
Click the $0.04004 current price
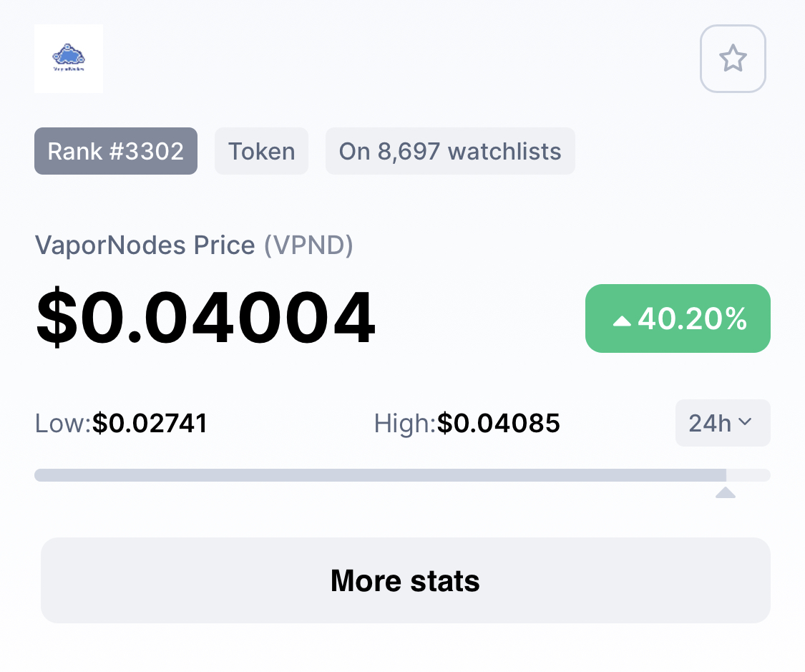click(x=206, y=317)
